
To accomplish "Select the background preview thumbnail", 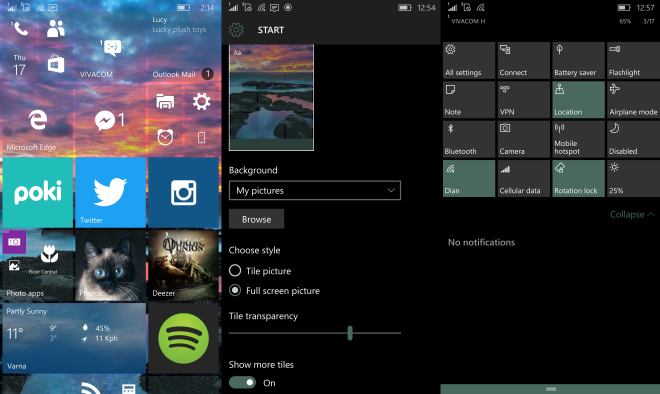I will pos(271,97).
